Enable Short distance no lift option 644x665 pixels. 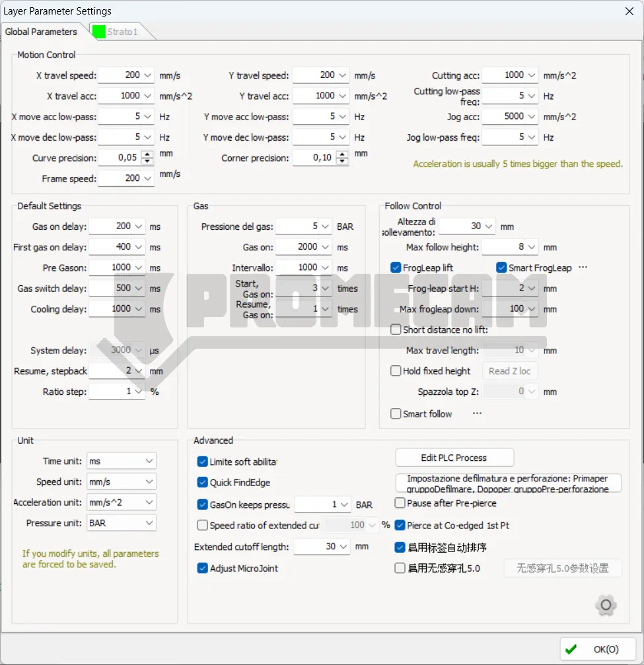coord(396,330)
